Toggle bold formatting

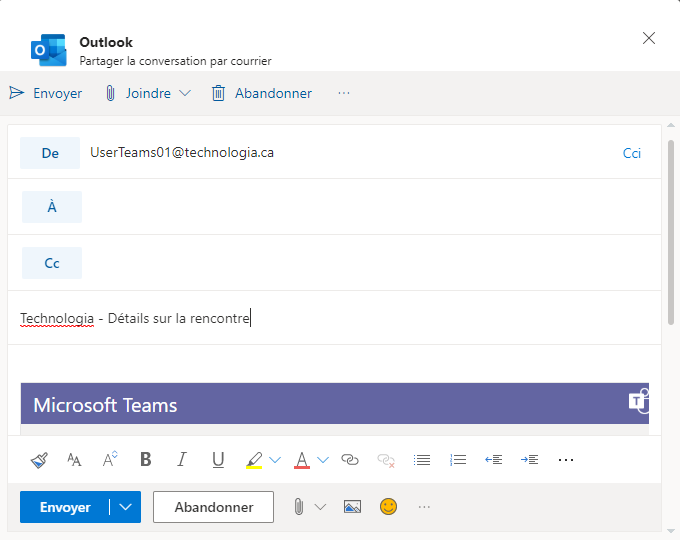146,459
